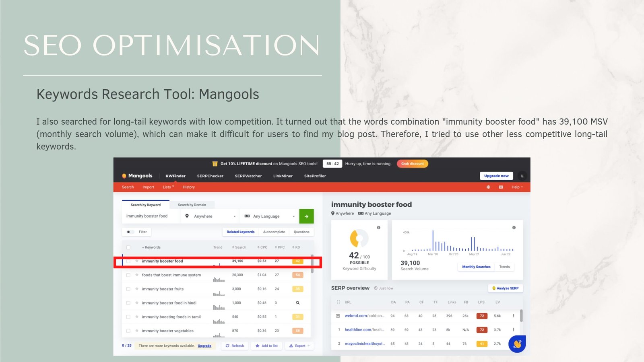Image resolution: width=644 pixels, height=362 pixels.
Task: Switch to the SERPWatcher tool
Action: [248, 176]
